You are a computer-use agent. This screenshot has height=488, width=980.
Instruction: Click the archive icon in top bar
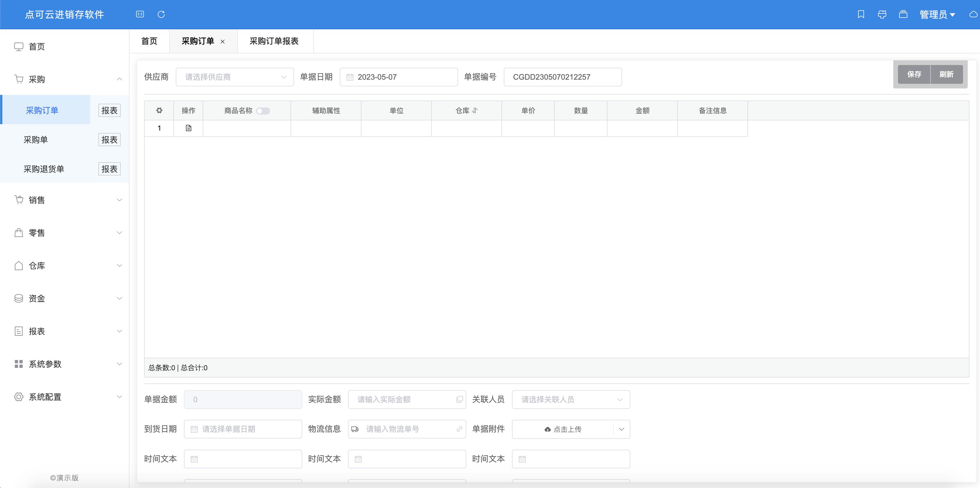903,14
